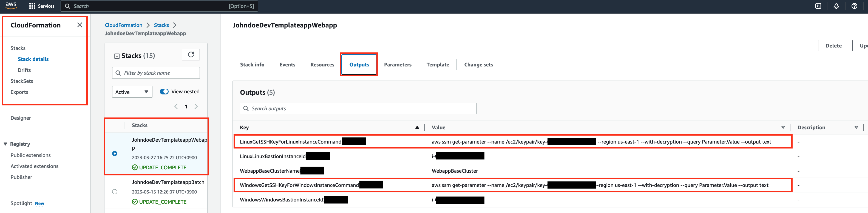Click the Filter by stack name field
This screenshot has height=213, width=868.
(x=156, y=73)
